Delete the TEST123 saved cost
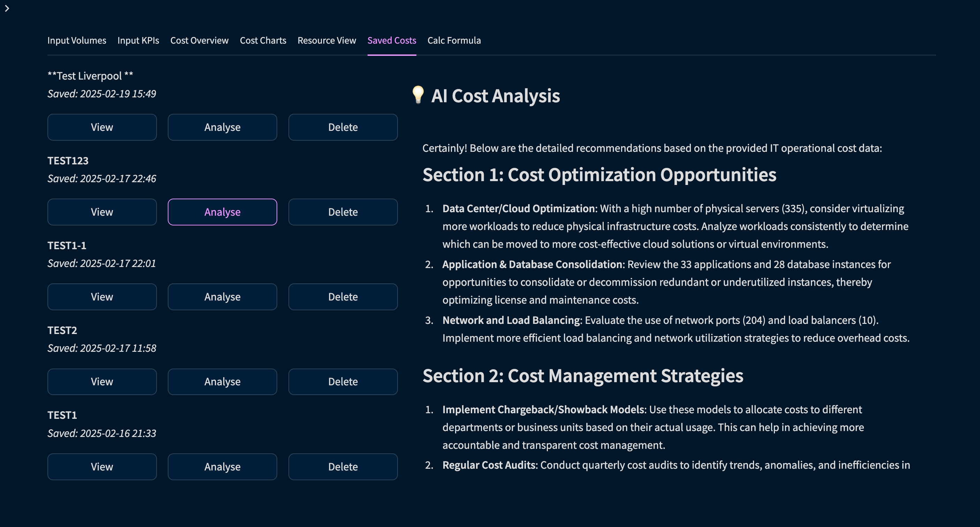980x527 pixels. pos(343,212)
